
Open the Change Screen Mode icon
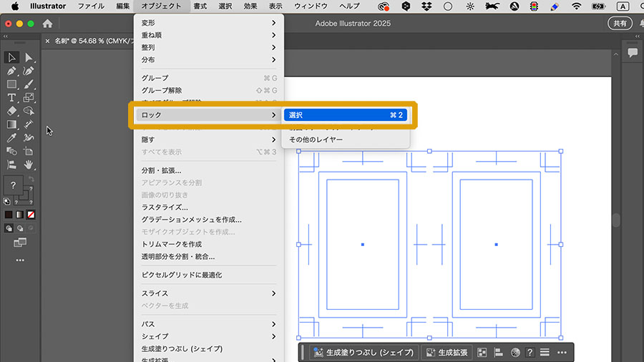[x=20, y=243]
